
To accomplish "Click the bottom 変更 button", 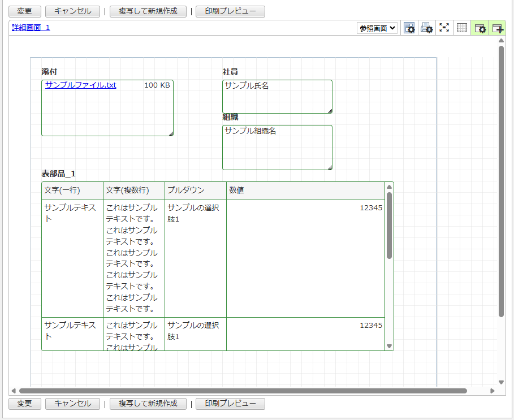I will [x=24, y=404].
